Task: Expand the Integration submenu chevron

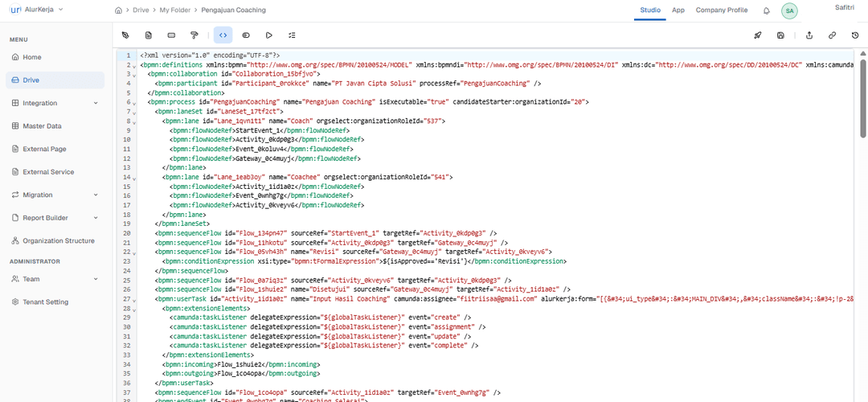Action: point(96,103)
